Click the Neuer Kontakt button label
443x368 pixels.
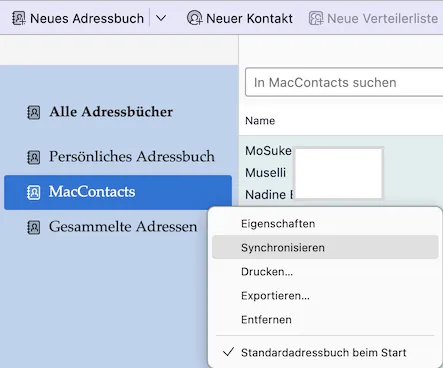point(249,18)
